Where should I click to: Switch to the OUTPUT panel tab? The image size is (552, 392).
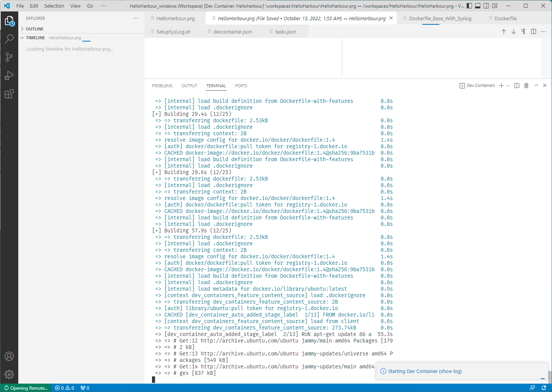tap(189, 86)
